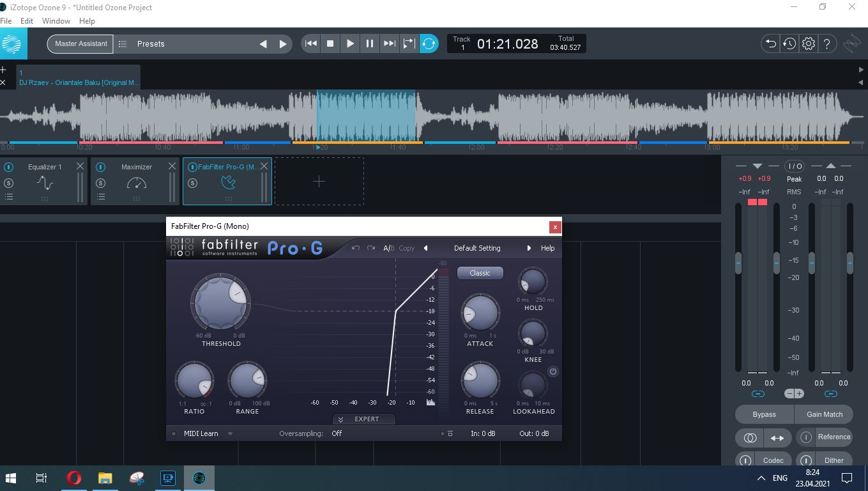Click the Master Assistant button
868x491 pixels.
(80, 43)
